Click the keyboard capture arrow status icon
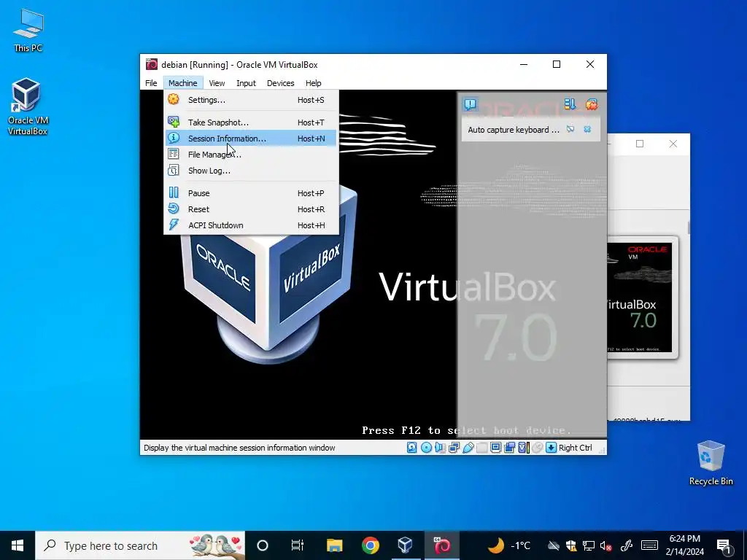 [x=551, y=448]
